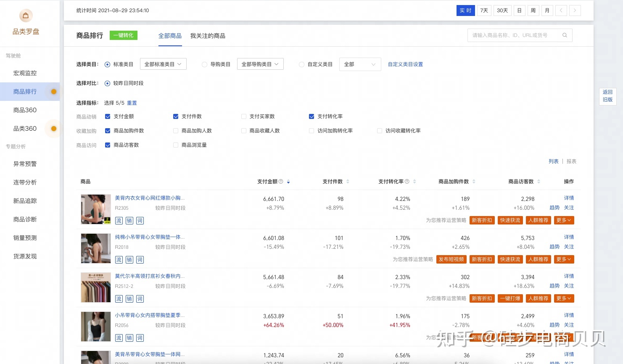Viewport: 623px width, 364px height.
Task: Open 宏观监控 in the sidebar
Action: [25, 73]
